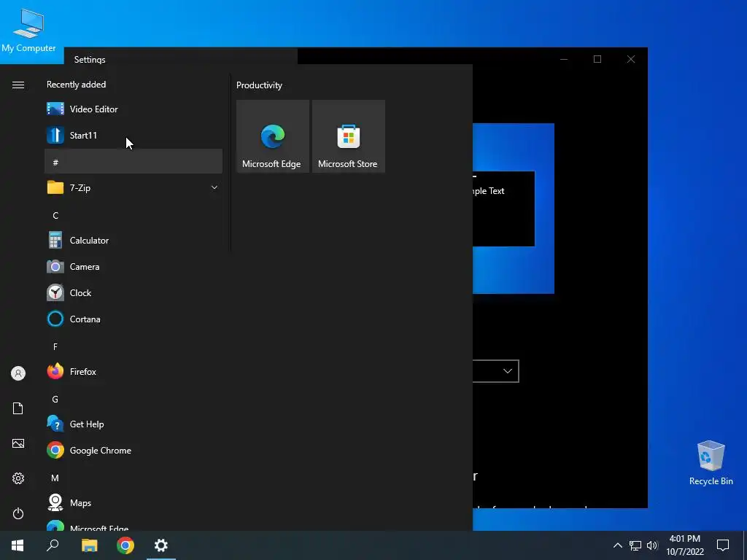Open network icon in system tray
This screenshot has height=560, width=747.
pos(635,545)
